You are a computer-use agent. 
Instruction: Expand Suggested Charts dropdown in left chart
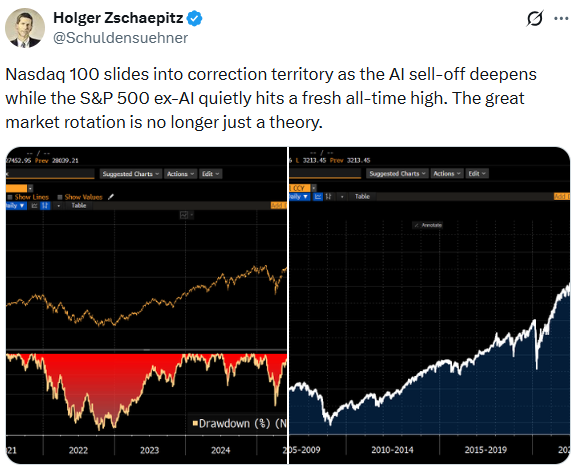[130, 174]
